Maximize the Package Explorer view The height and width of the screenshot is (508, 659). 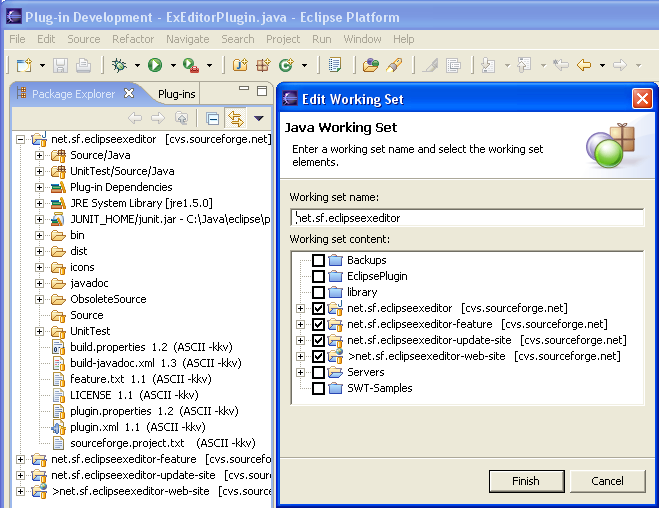pos(262,91)
